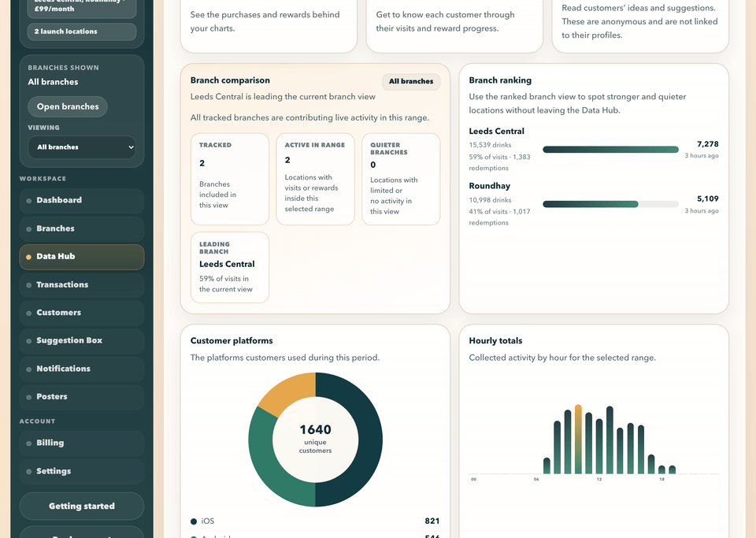Navigate to Customers page
The height and width of the screenshot is (538, 756).
pos(81,313)
